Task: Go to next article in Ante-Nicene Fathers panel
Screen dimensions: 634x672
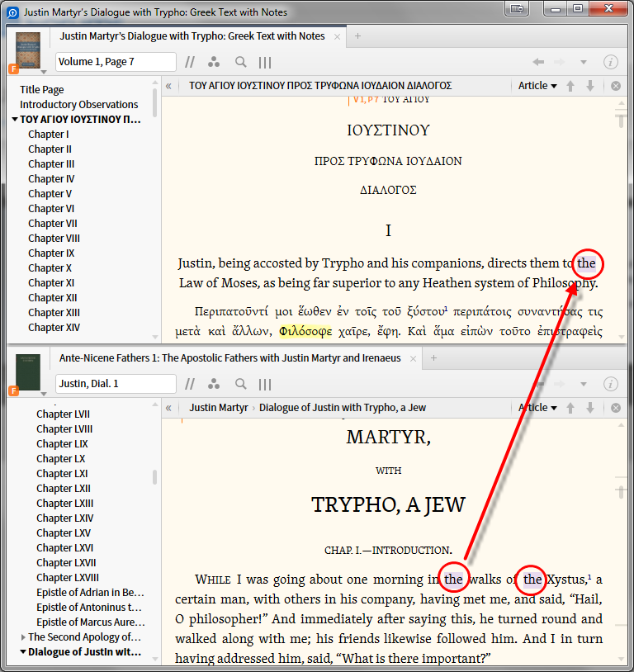Action: click(590, 408)
